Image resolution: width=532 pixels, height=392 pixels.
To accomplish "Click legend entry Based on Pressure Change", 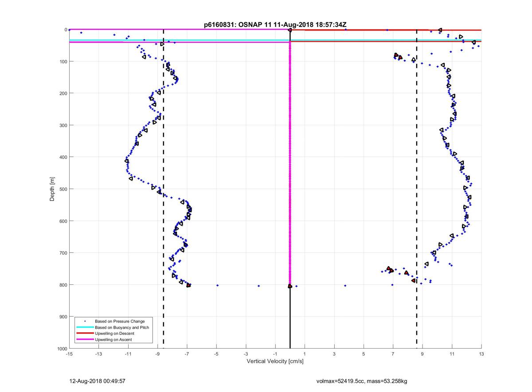I will [120, 321].
